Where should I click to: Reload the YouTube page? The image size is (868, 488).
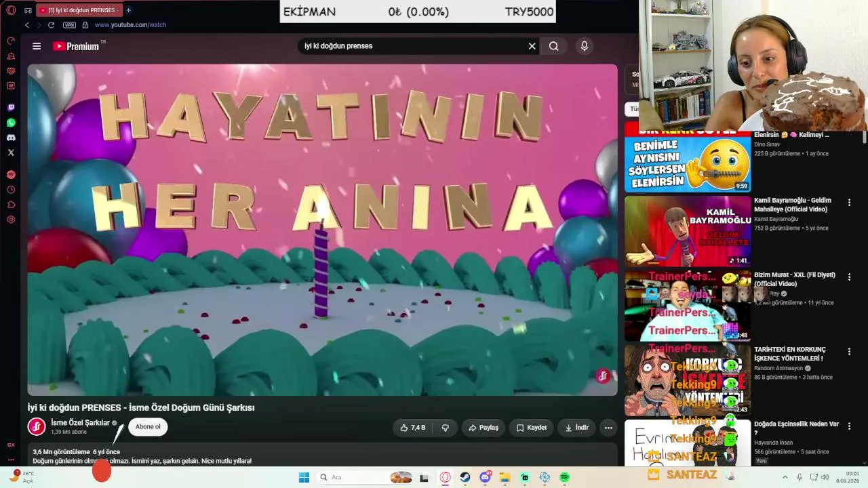coord(51,25)
